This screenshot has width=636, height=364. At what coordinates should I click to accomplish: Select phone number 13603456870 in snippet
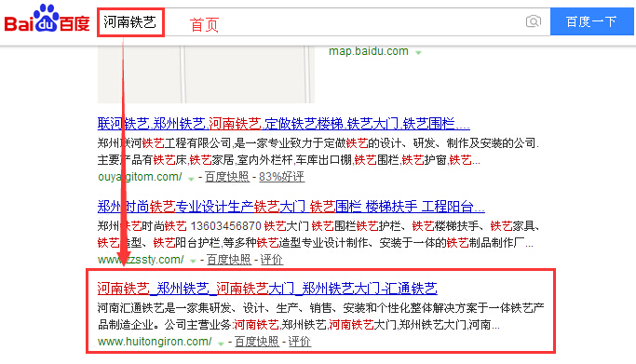[226, 226]
